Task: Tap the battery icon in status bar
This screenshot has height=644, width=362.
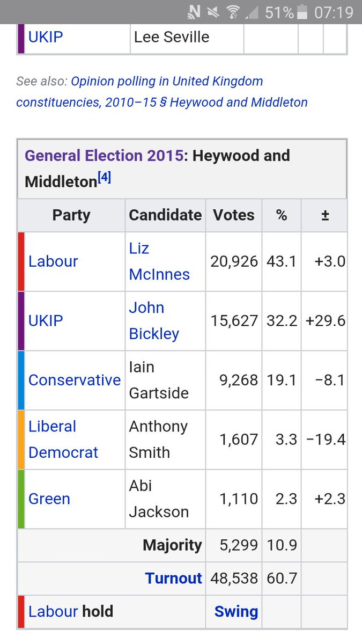Action: coord(302,11)
